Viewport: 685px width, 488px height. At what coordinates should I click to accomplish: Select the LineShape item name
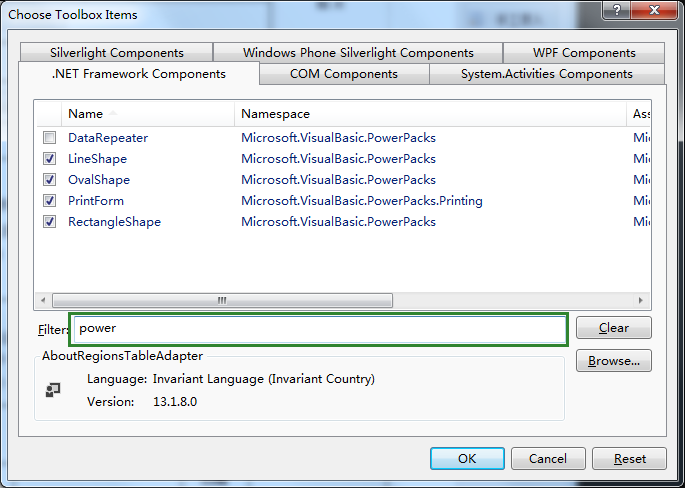click(x=97, y=159)
